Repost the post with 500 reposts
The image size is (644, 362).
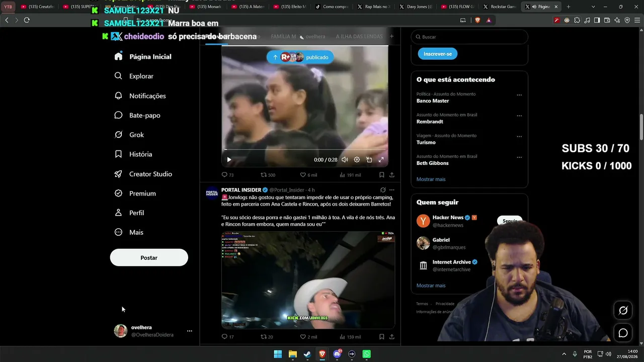coord(268,175)
